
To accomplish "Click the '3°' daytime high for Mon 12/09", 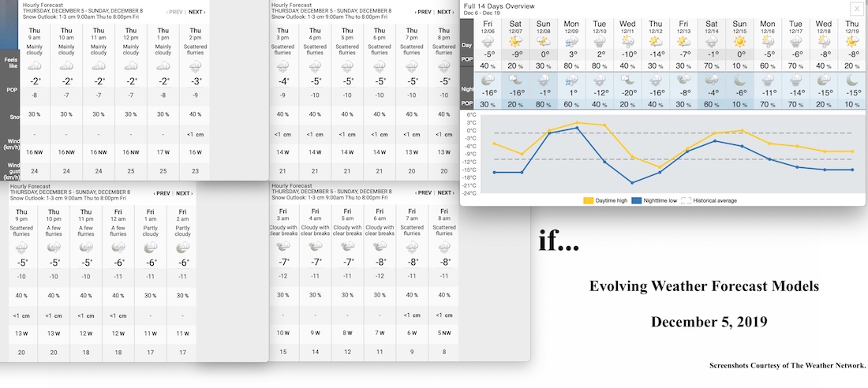I will click(x=572, y=54).
